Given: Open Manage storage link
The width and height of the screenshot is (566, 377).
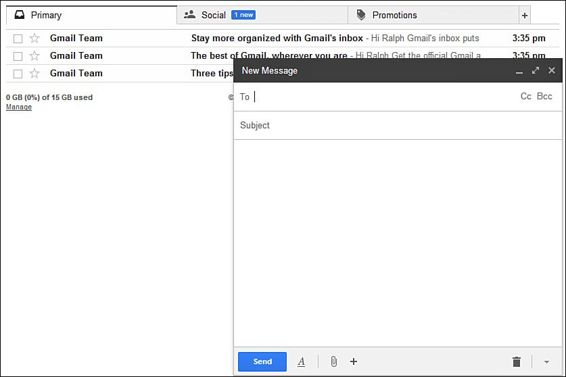Looking at the screenshot, I should 19,107.
